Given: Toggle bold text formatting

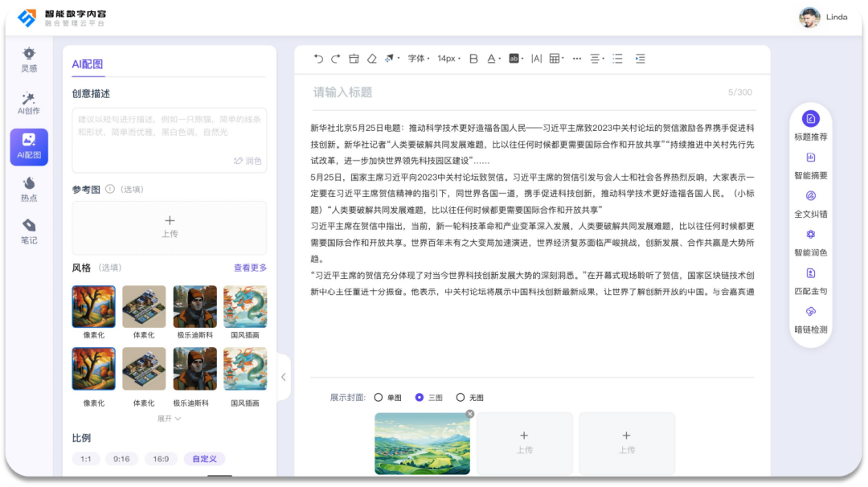Looking at the screenshot, I should (473, 59).
